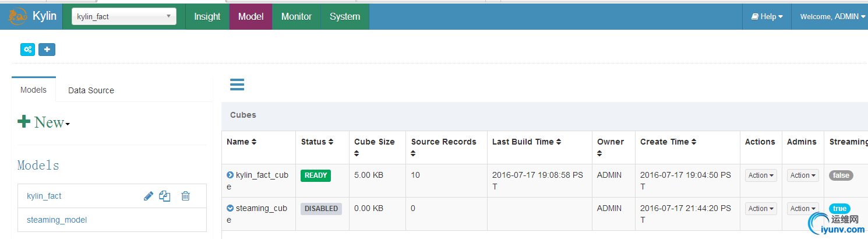Open Actions dropdown for kylin_fact_cube

click(x=761, y=175)
